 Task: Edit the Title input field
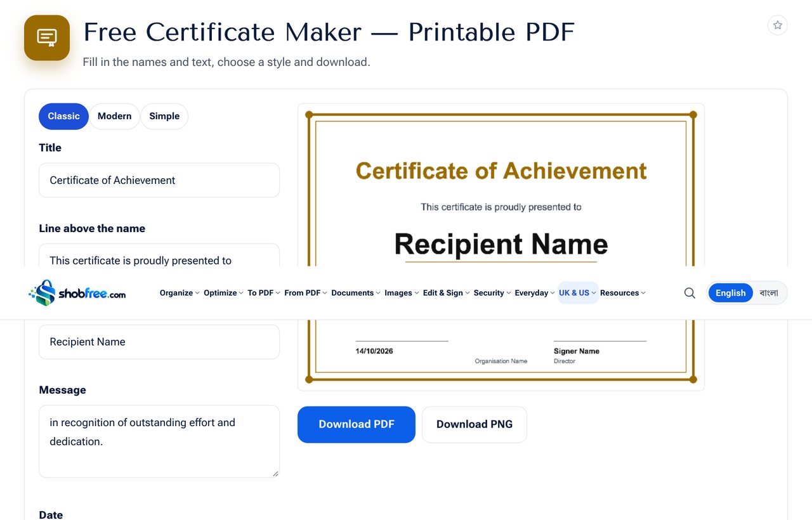(159, 181)
